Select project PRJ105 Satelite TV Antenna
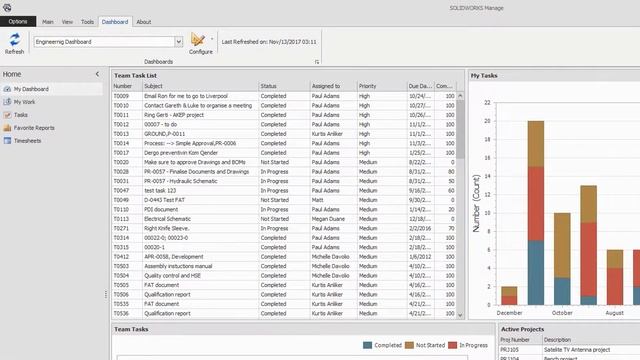640x360 pixels. (569, 350)
